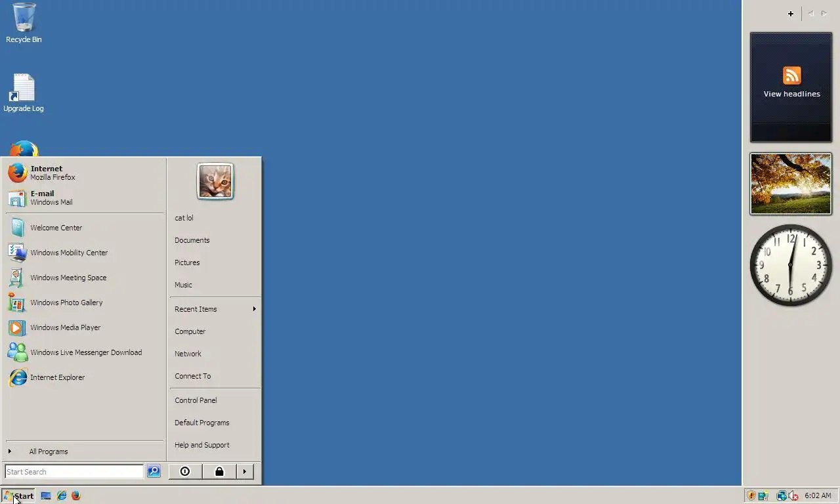Open Pictures folder
The image size is (840, 504).
click(215, 262)
